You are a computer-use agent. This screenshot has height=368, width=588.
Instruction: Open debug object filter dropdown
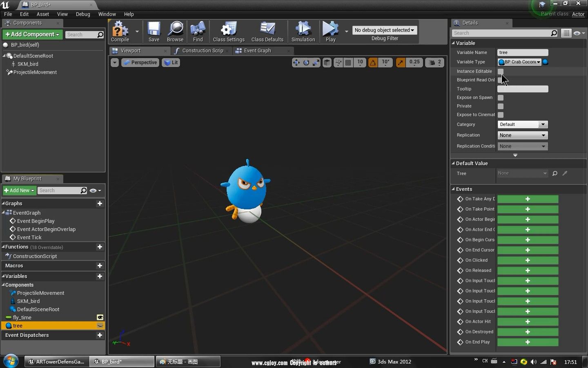pyautogui.click(x=384, y=30)
